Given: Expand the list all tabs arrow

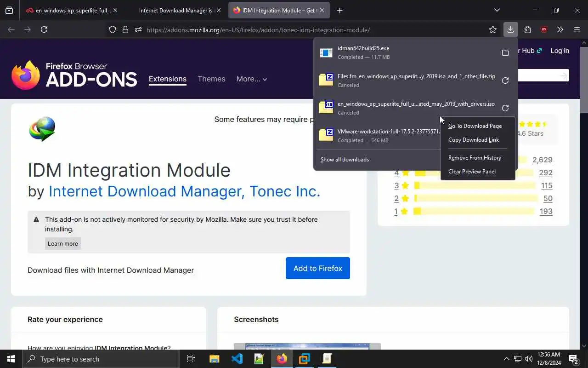Looking at the screenshot, I should (497, 10).
